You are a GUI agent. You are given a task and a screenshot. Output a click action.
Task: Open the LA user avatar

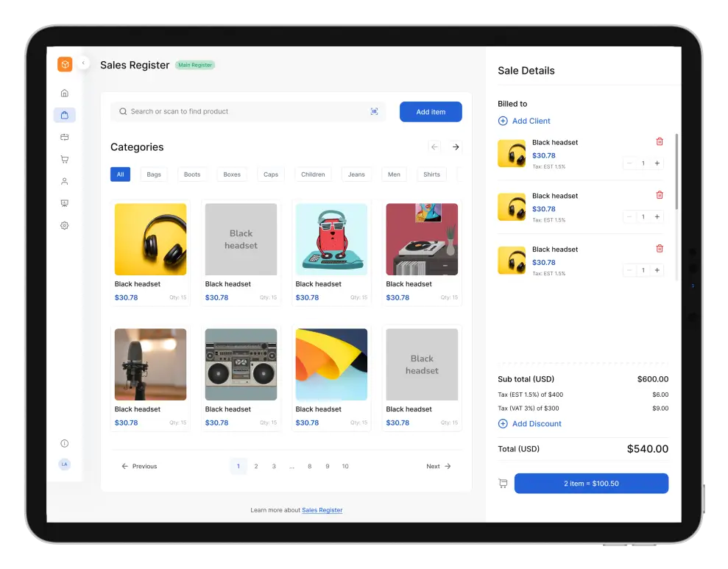[x=65, y=464]
